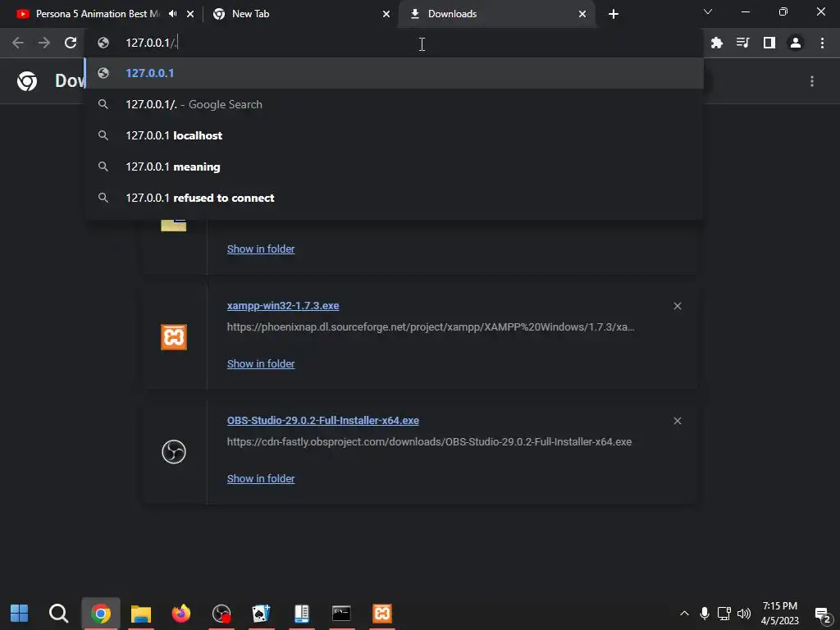Switch to Persona 5 Animation tab
The width and height of the screenshot is (840, 630).
coord(97,14)
